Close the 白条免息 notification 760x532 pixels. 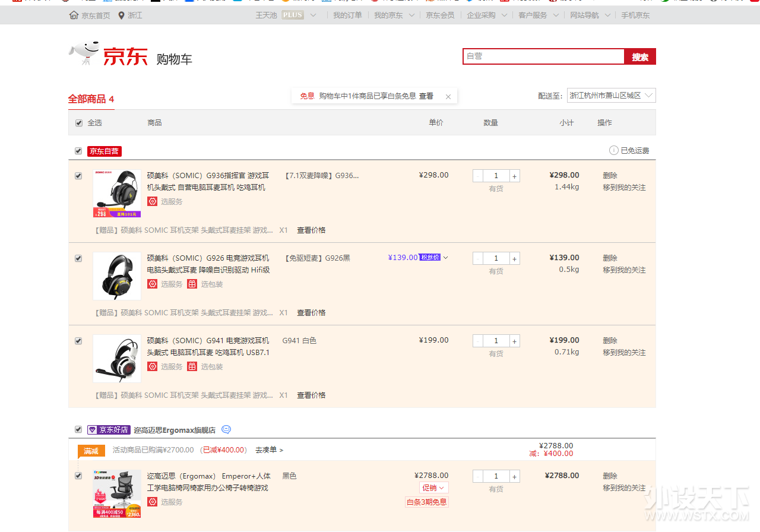click(x=448, y=96)
